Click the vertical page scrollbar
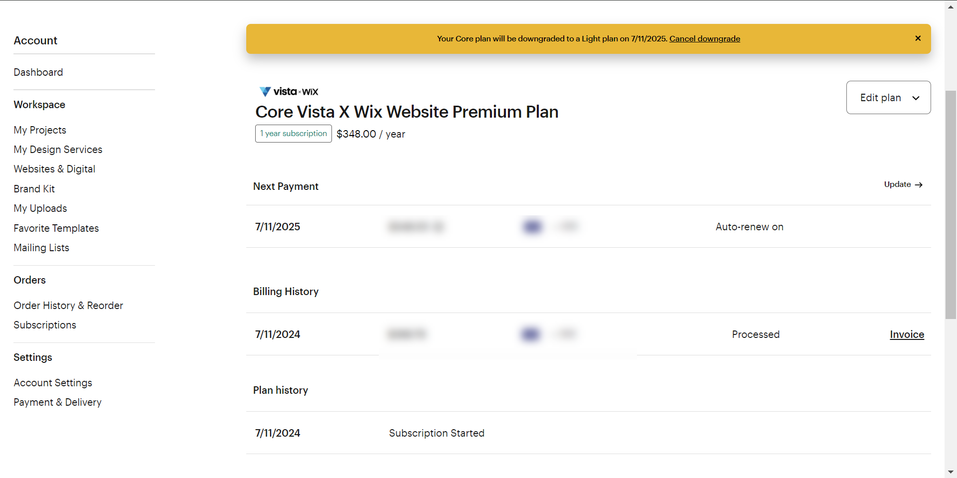This screenshot has width=957, height=478. [950, 205]
